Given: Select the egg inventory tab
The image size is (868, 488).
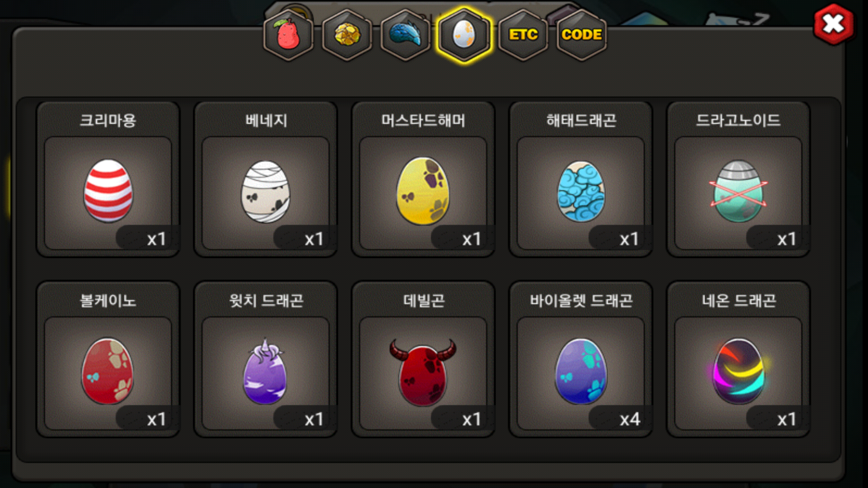Looking at the screenshot, I should pyautogui.click(x=464, y=35).
